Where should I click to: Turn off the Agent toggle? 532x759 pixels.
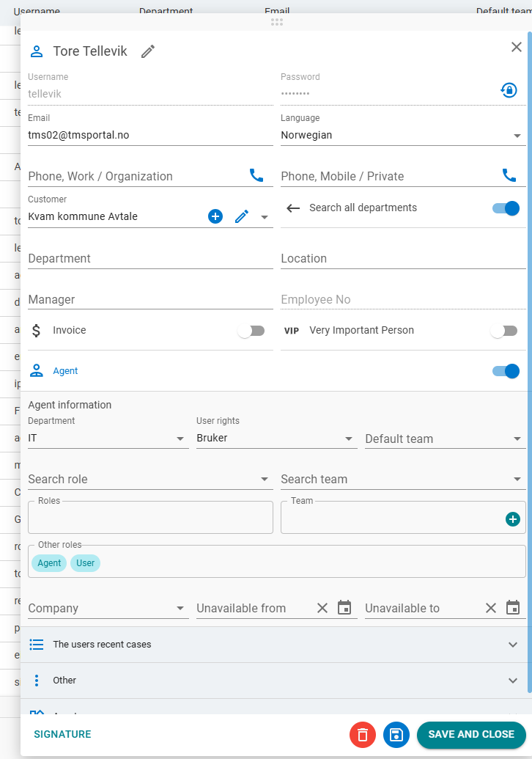506,371
